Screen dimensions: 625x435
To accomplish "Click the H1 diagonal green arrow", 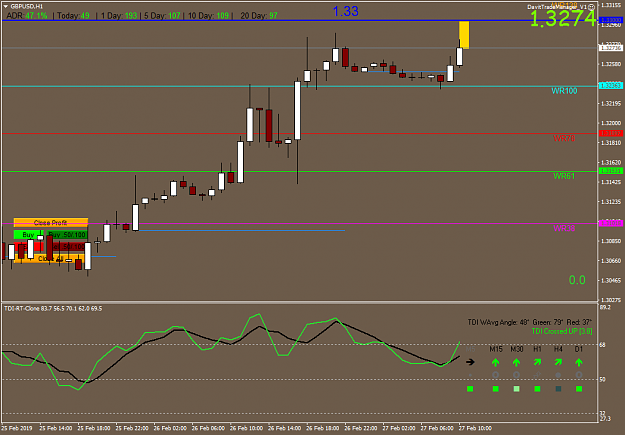I will pos(537,362).
